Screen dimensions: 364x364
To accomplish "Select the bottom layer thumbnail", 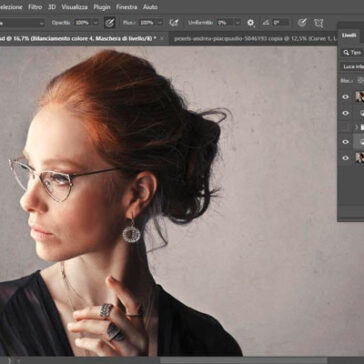I will click(x=360, y=158).
